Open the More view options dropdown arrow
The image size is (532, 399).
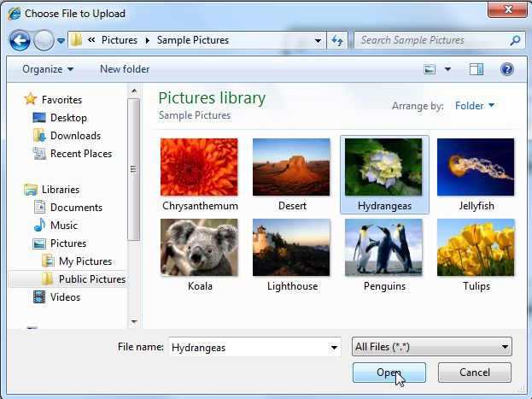click(x=447, y=69)
